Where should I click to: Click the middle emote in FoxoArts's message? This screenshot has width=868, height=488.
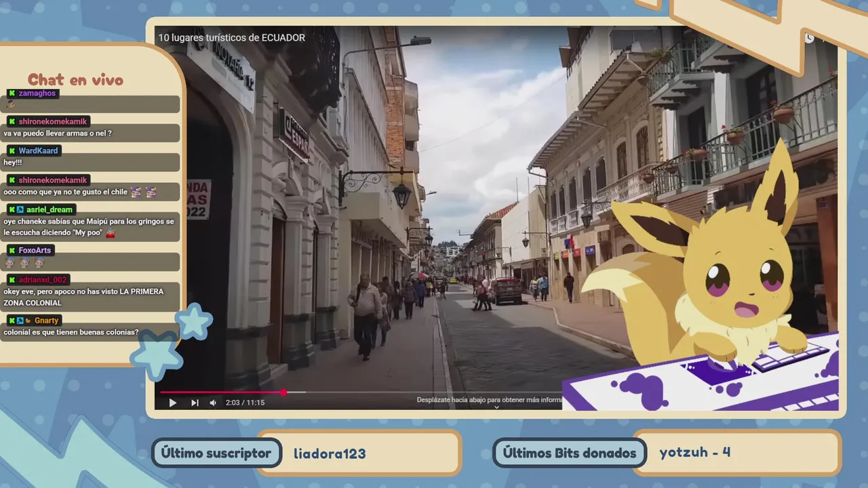click(x=24, y=263)
